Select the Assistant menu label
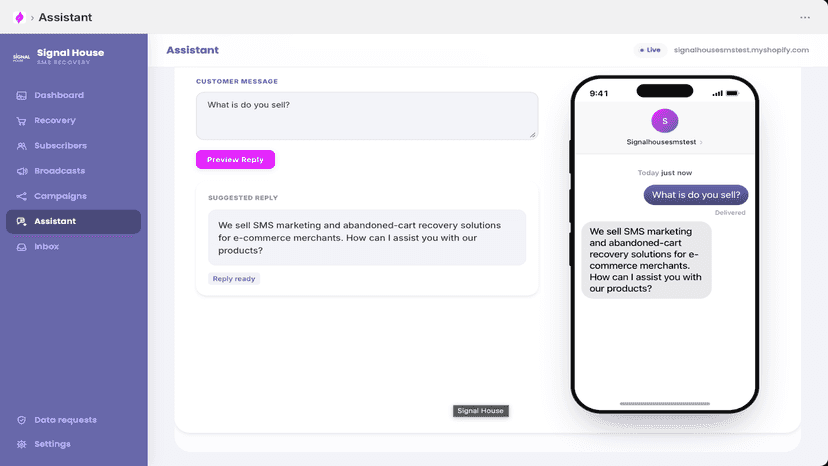Screen dimensions: 828x466 point(55,221)
